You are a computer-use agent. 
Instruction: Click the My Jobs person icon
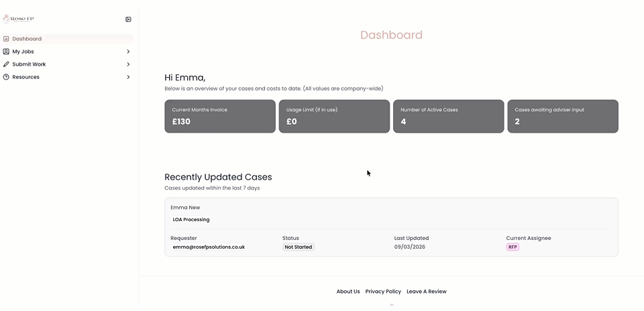tap(6, 52)
